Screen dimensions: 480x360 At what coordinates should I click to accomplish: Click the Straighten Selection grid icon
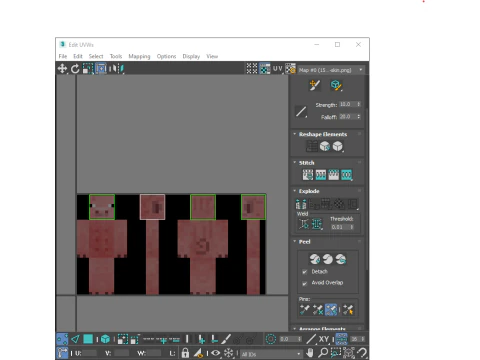tap(312, 146)
